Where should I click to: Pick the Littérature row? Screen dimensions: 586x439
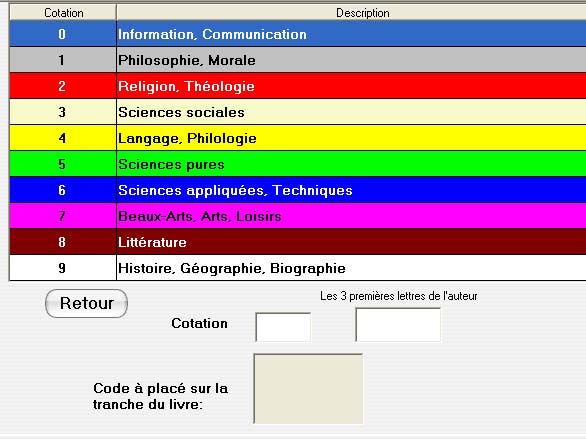(x=297, y=242)
